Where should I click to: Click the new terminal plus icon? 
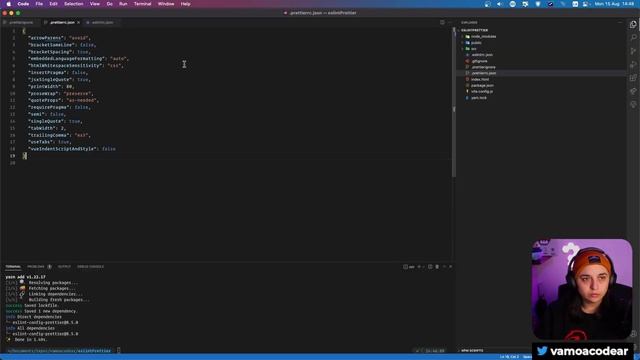click(419, 267)
